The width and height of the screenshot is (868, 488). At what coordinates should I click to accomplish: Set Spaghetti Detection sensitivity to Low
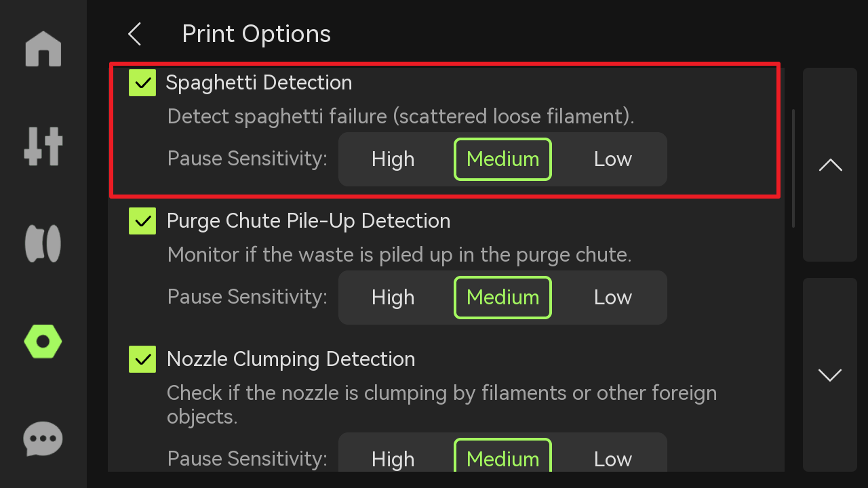(x=613, y=159)
